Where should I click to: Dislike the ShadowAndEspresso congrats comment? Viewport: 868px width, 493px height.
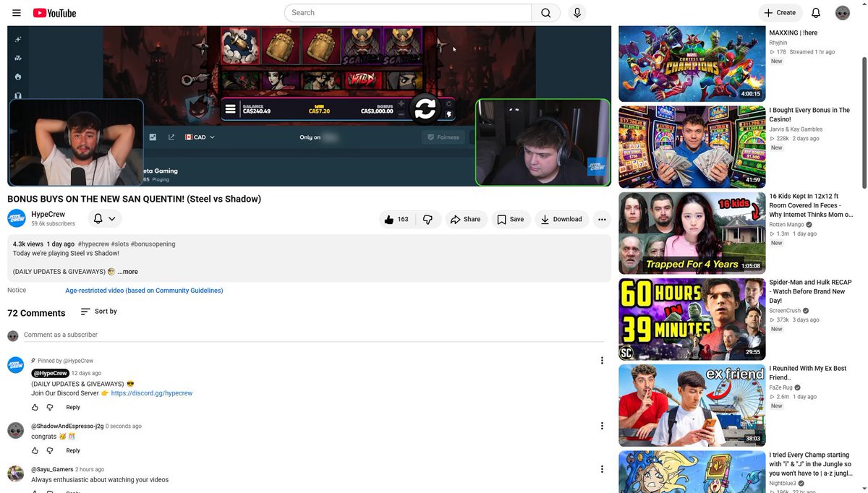[50, 450]
